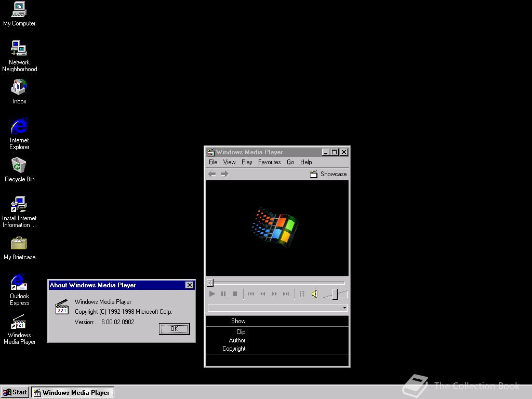Open My Briefcase icon

19,248
